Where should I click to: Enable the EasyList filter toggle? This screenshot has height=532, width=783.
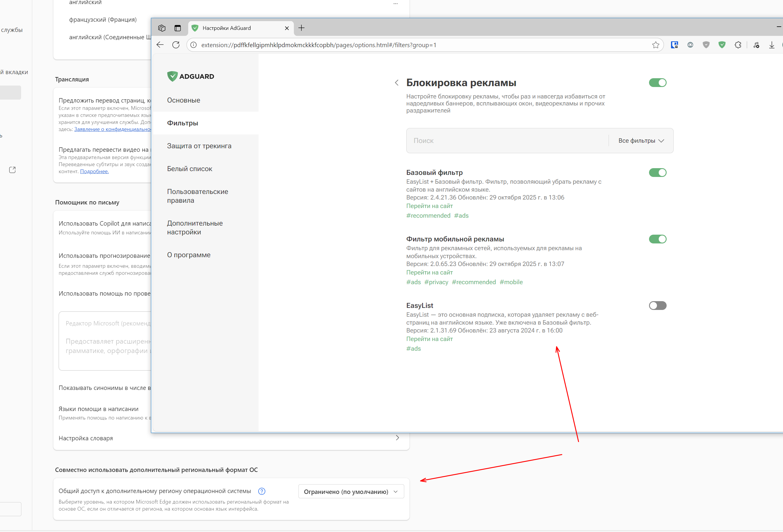(x=657, y=305)
